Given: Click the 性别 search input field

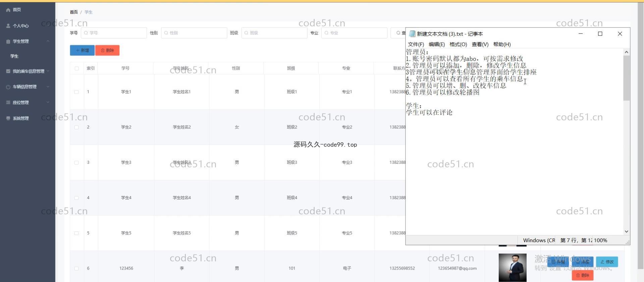Looking at the screenshot, I should click(194, 33).
